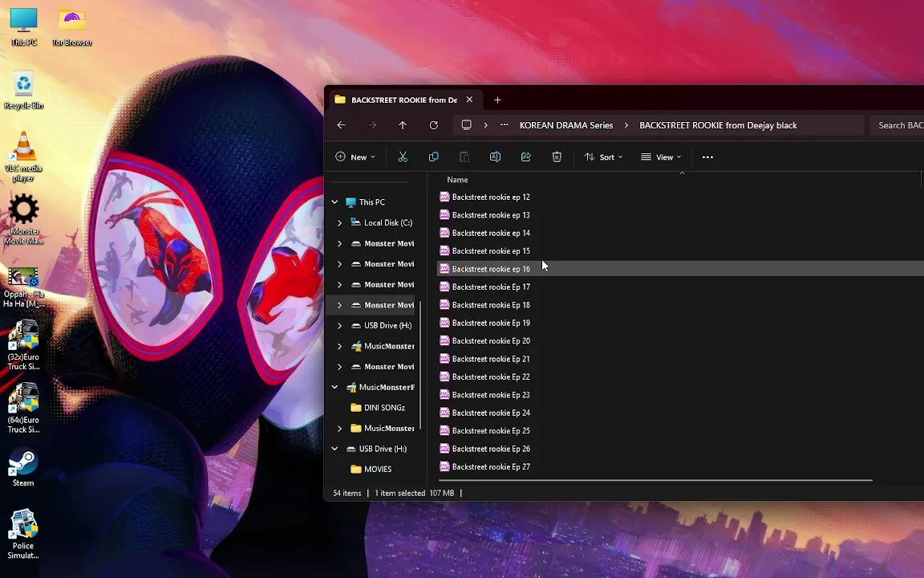Click the Delete trash icon in toolbar
This screenshot has width=924, height=578.
coord(557,157)
